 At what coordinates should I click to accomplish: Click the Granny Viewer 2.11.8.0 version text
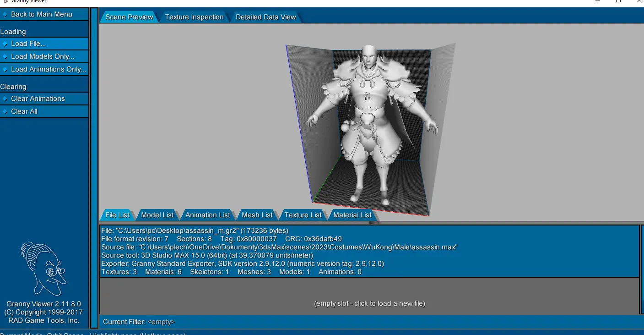[x=44, y=304]
